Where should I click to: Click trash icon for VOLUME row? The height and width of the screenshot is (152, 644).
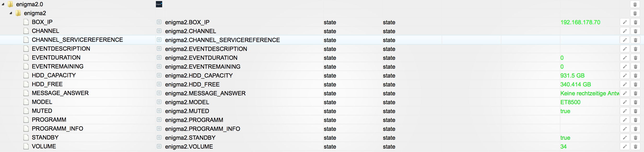[x=636, y=147]
